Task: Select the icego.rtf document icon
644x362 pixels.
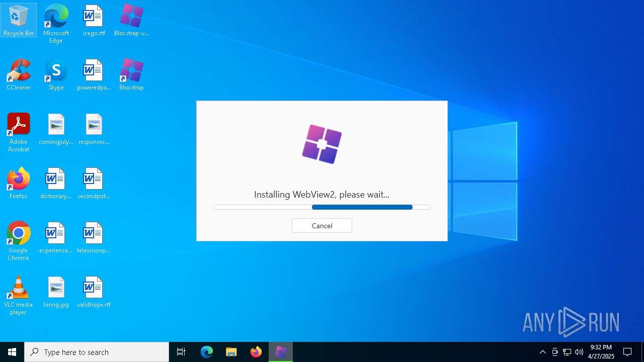Action: (94, 21)
